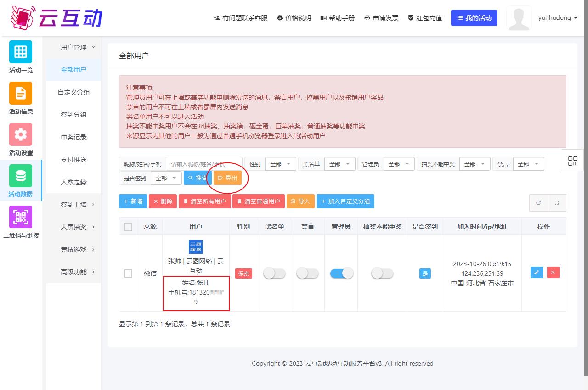Select 全部用户 in the side menu

tap(73, 70)
